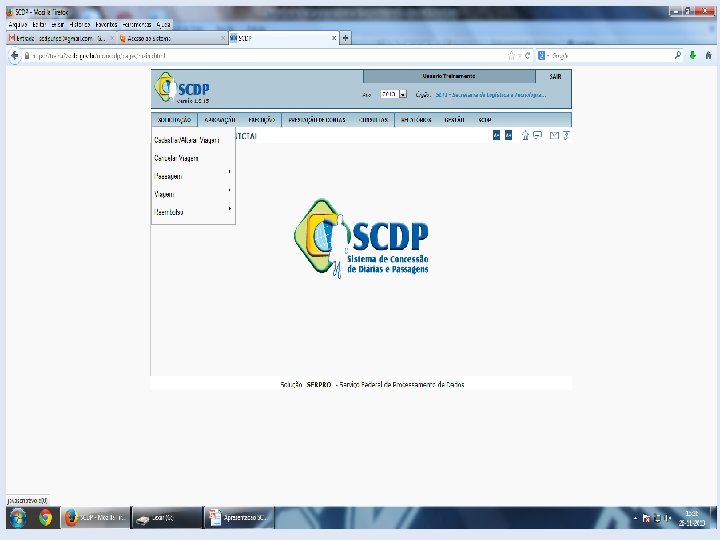Expand the Reembolso submenu arrow

229,208
